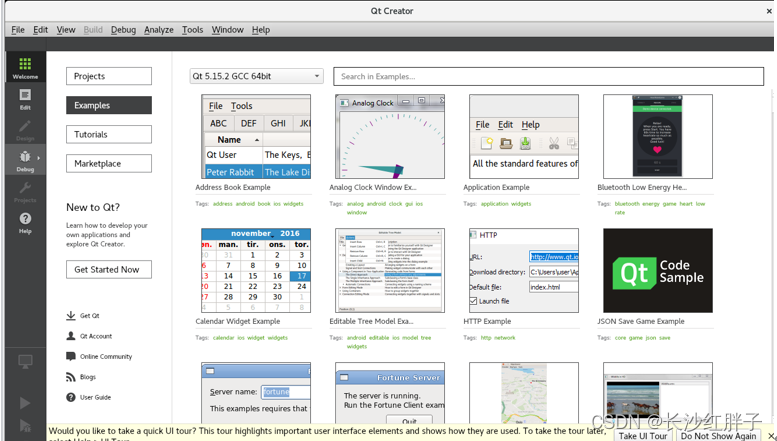The image size is (777, 441).
Task: Open the Analyze menu
Action: click(x=159, y=30)
